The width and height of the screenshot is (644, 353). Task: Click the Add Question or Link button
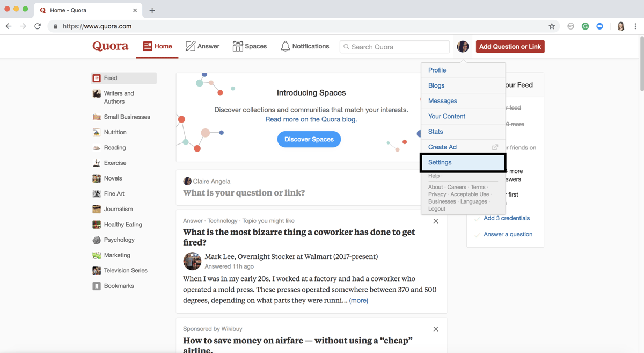(x=509, y=46)
